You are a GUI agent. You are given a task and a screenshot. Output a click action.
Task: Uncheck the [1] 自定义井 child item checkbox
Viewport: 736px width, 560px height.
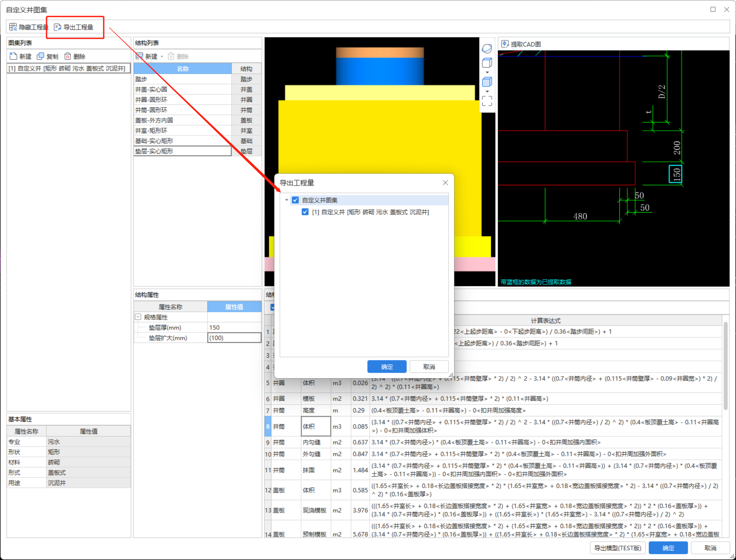[305, 212]
